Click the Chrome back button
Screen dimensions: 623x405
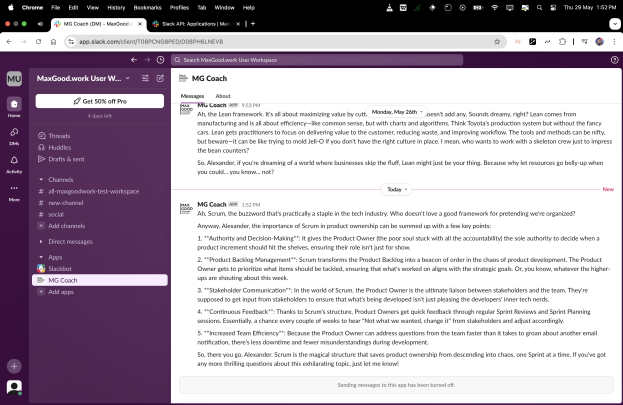click(x=9, y=42)
